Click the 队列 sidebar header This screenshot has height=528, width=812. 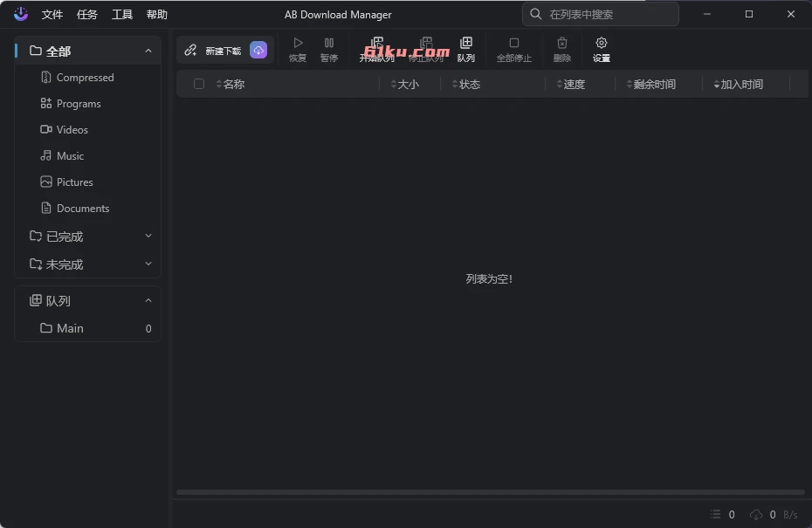click(87, 300)
